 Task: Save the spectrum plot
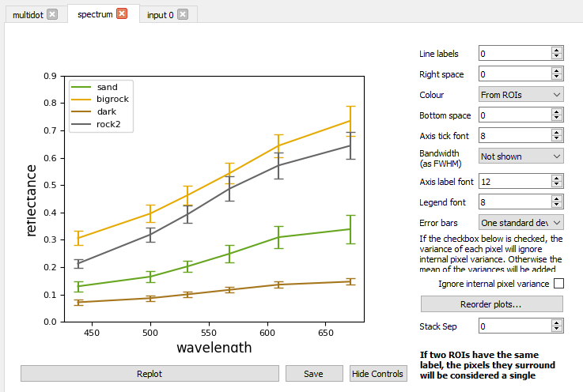click(314, 374)
